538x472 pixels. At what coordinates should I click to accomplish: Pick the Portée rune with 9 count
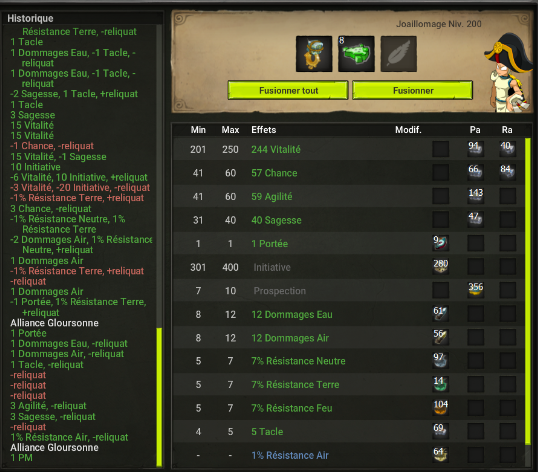(x=441, y=243)
